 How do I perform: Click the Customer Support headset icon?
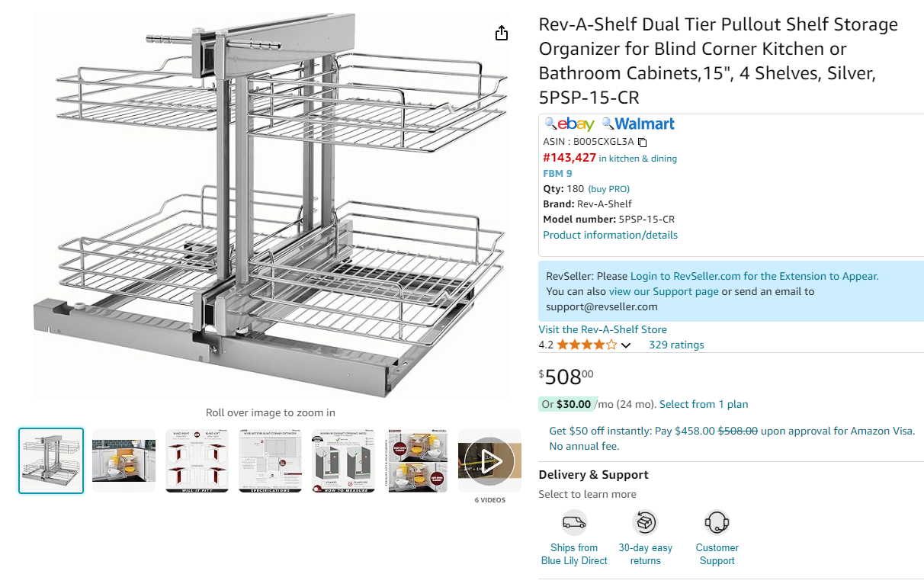click(717, 523)
